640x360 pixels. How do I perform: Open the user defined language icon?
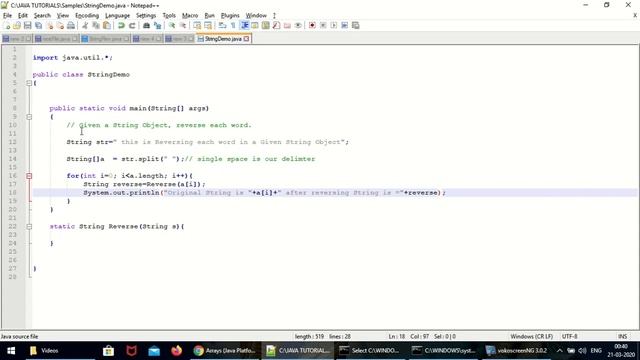255,25
